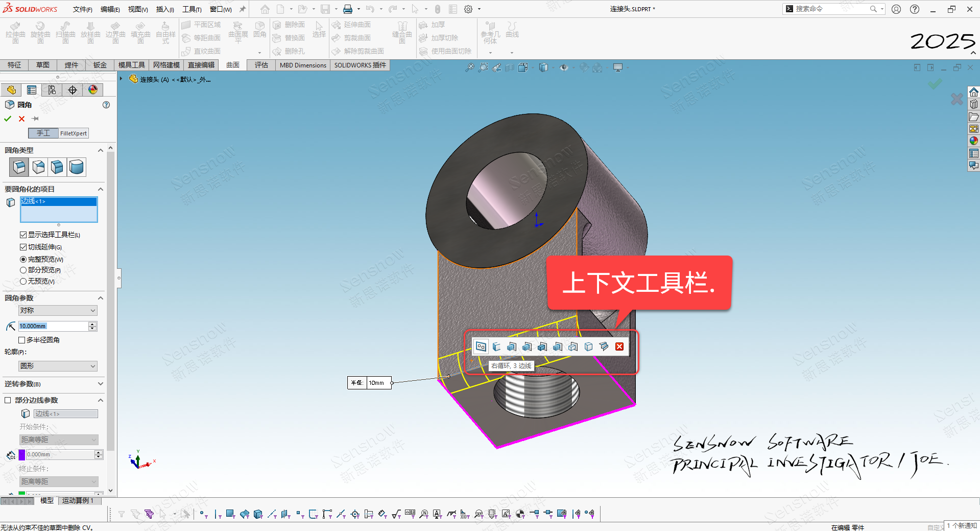Open the Appearance tab in the property manager
This screenshot has width=980, height=531.
click(x=92, y=90)
